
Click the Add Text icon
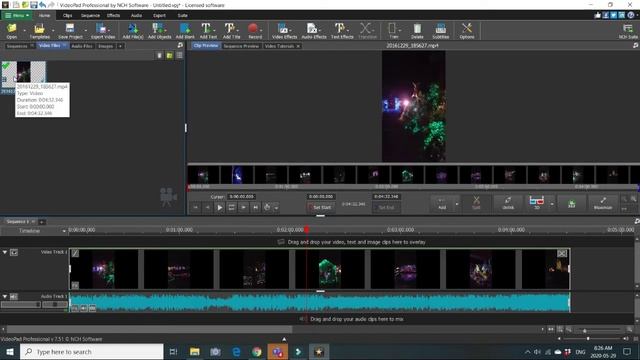tap(208, 31)
